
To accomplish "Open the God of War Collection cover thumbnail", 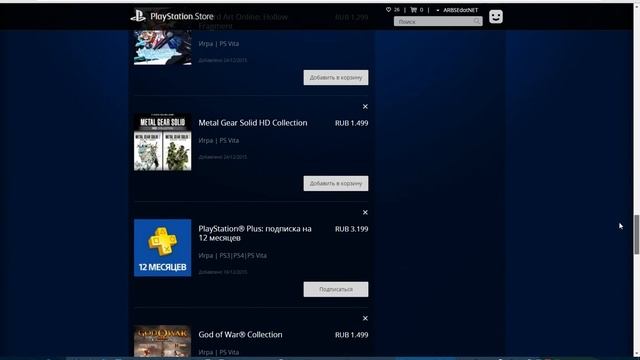I will (162, 341).
